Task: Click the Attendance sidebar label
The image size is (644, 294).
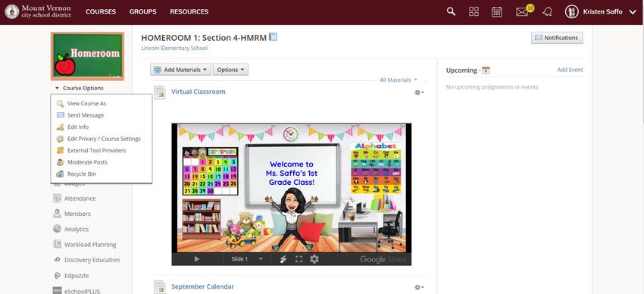Action: click(80, 199)
